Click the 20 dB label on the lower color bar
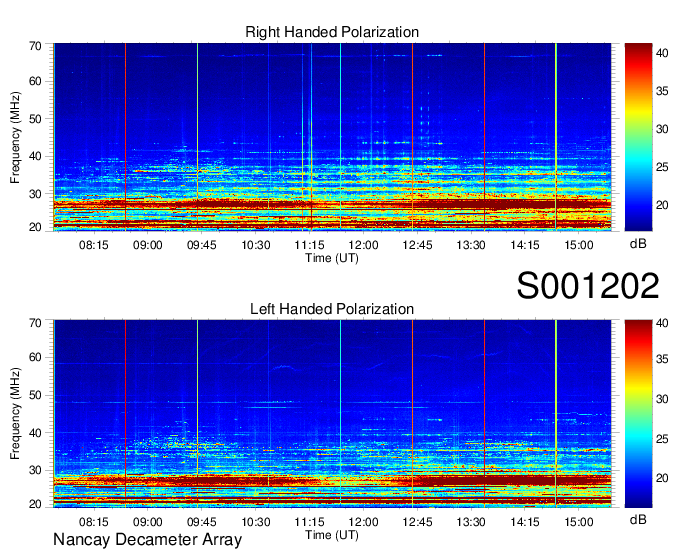This screenshot has width=680, height=552. point(662,478)
